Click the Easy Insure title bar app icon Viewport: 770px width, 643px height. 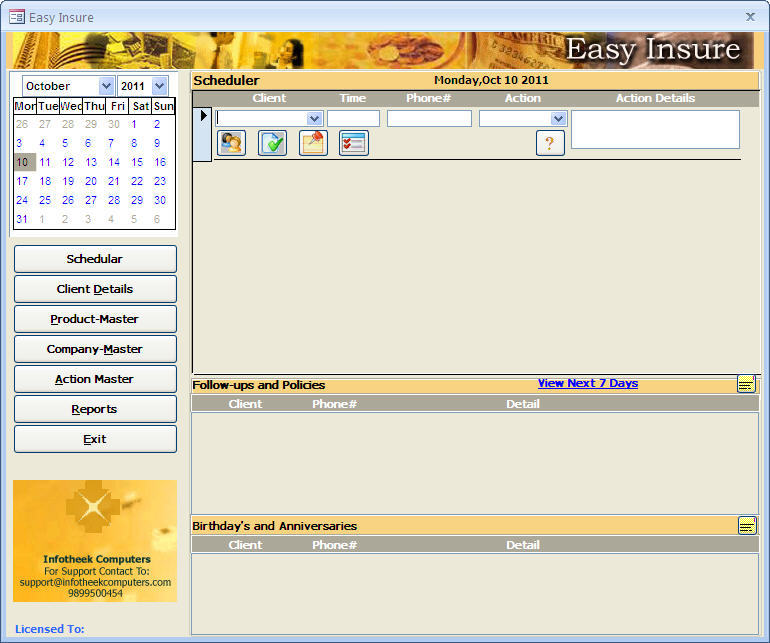coord(17,17)
